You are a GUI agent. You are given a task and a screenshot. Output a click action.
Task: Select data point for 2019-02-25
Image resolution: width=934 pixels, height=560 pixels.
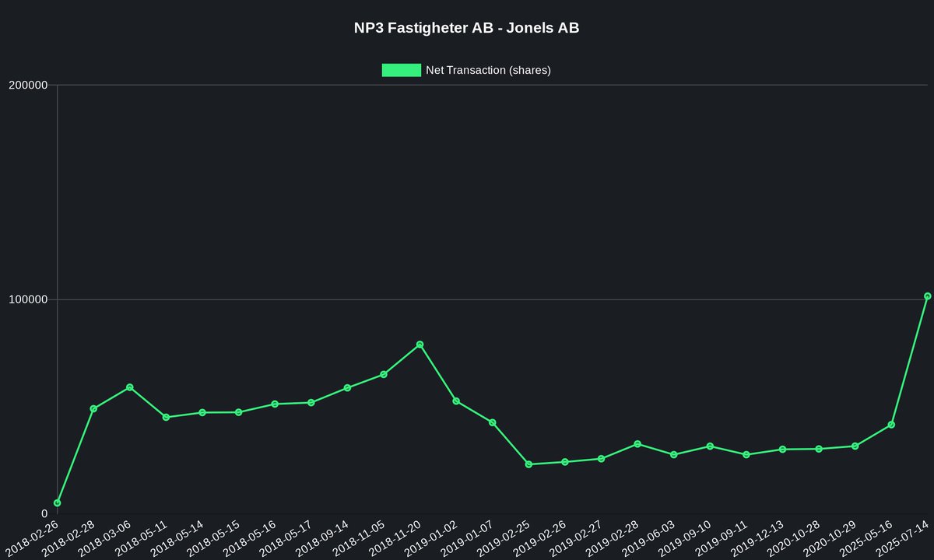(528, 464)
